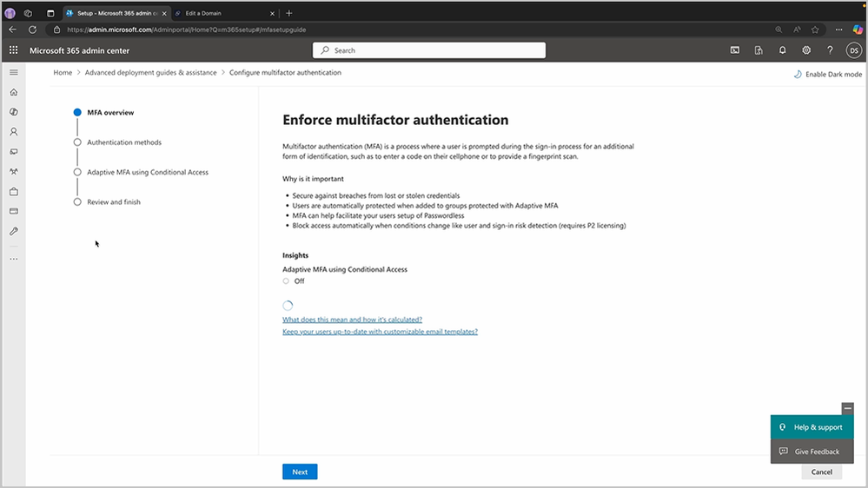Click Give Feedback button
The height and width of the screenshot is (488, 868).
point(812,452)
